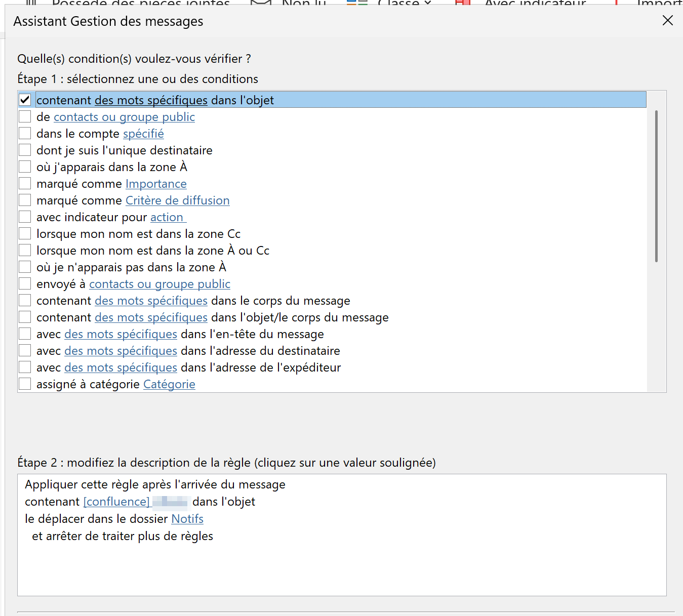Open 'des mots spécifiques' link for adresse de l'expéditeur
683x616 pixels.
click(120, 367)
